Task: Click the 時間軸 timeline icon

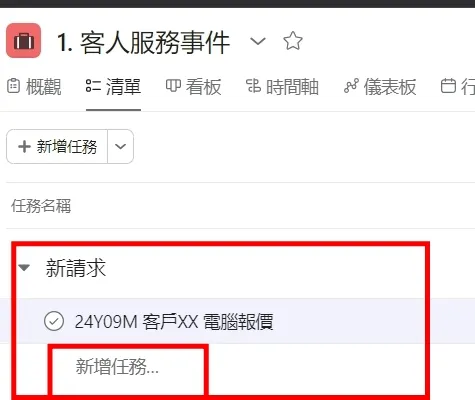Action: coord(253,86)
